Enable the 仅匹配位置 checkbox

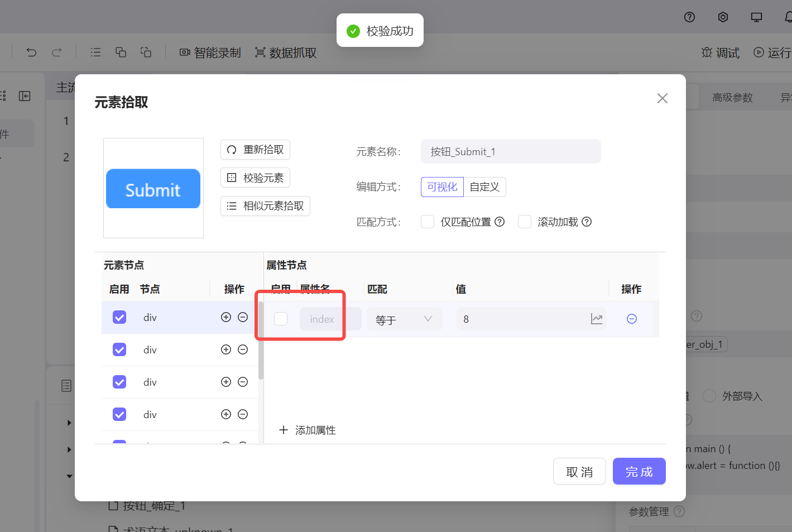point(427,221)
